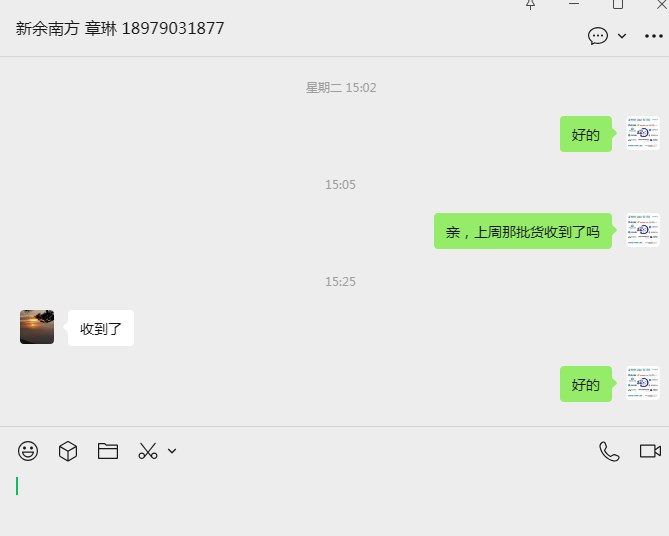
Task: Click the last 好的 message bubble
Action: pyautogui.click(x=586, y=384)
